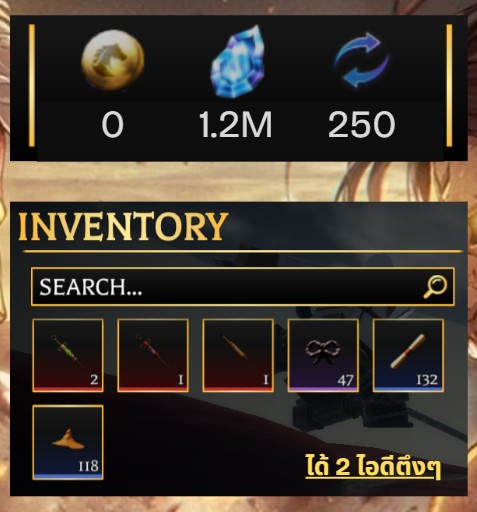This screenshot has height=512, width=477.
Task: Click the 132 quantity on the scroll
Action: (427, 380)
